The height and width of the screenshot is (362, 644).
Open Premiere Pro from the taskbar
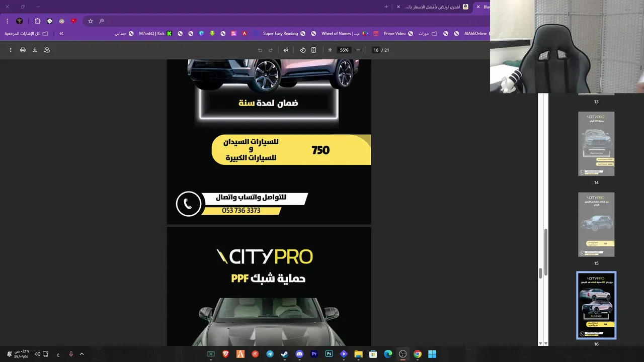pos(314,354)
